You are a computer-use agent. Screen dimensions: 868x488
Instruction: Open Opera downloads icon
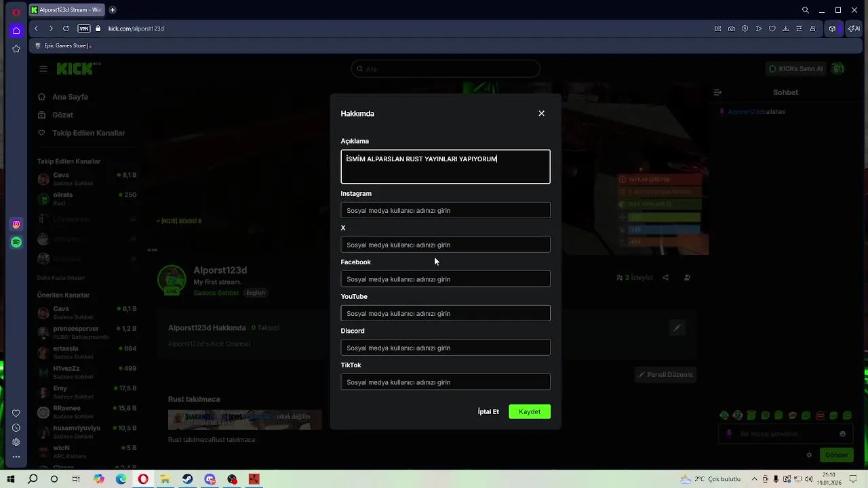pyautogui.click(x=785, y=28)
